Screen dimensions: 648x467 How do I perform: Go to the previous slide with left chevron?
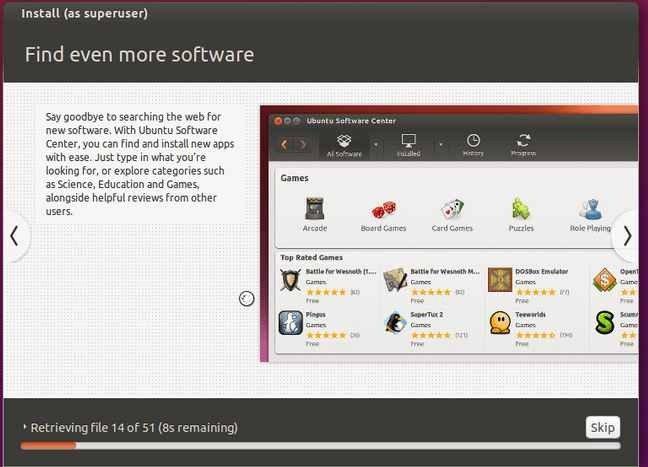click(x=14, y=236)
